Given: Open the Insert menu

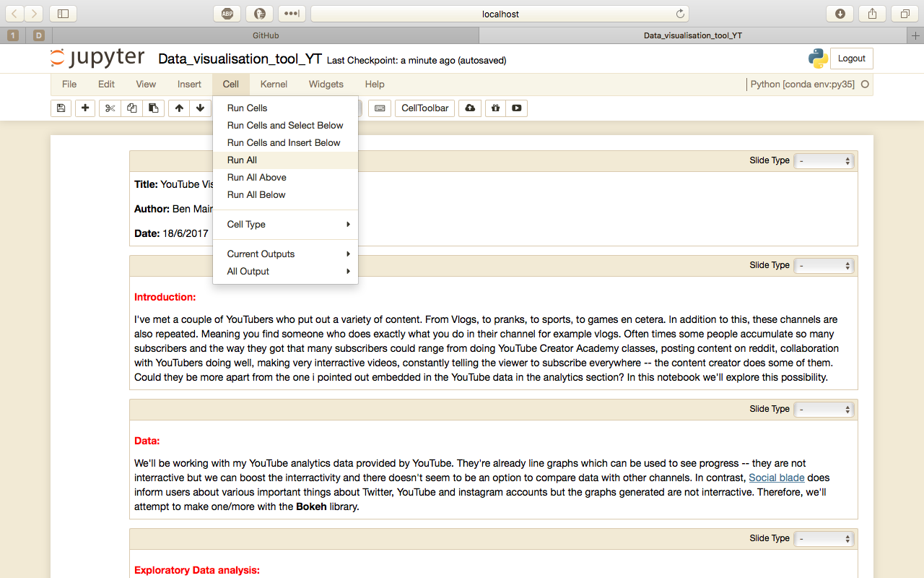Looking at the screenshot, I should [x=189, y=85].
